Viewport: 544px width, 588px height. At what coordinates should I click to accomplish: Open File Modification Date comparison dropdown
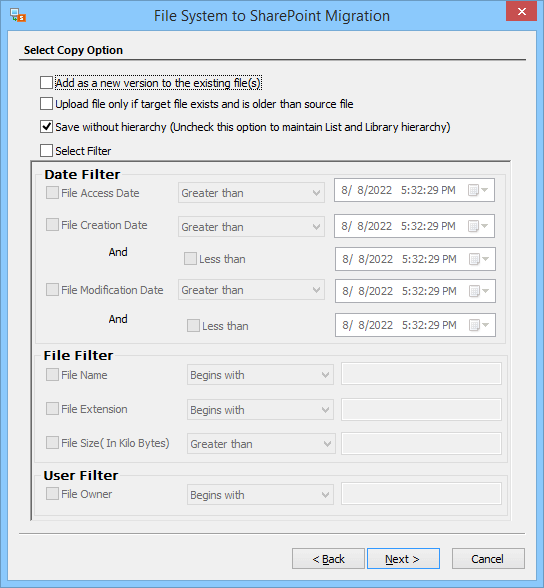(251, 290)
